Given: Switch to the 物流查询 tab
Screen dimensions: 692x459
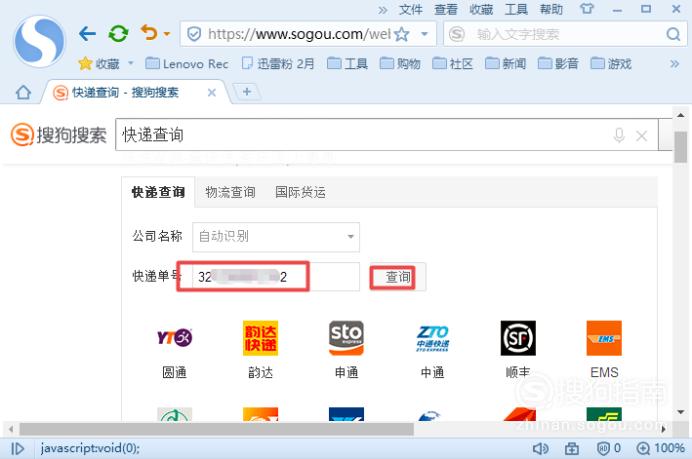Looking at the screenshot, I should pos(230,192).
